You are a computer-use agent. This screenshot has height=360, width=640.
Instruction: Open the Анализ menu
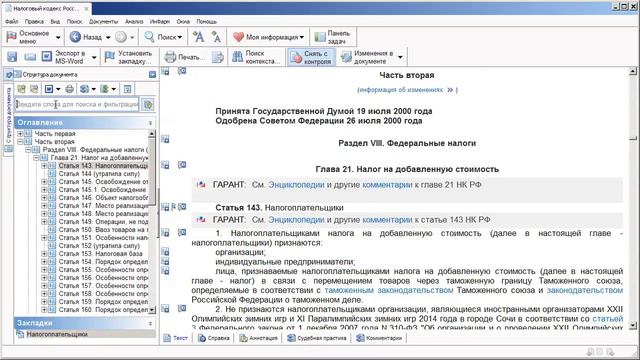(x=134, y=22)
